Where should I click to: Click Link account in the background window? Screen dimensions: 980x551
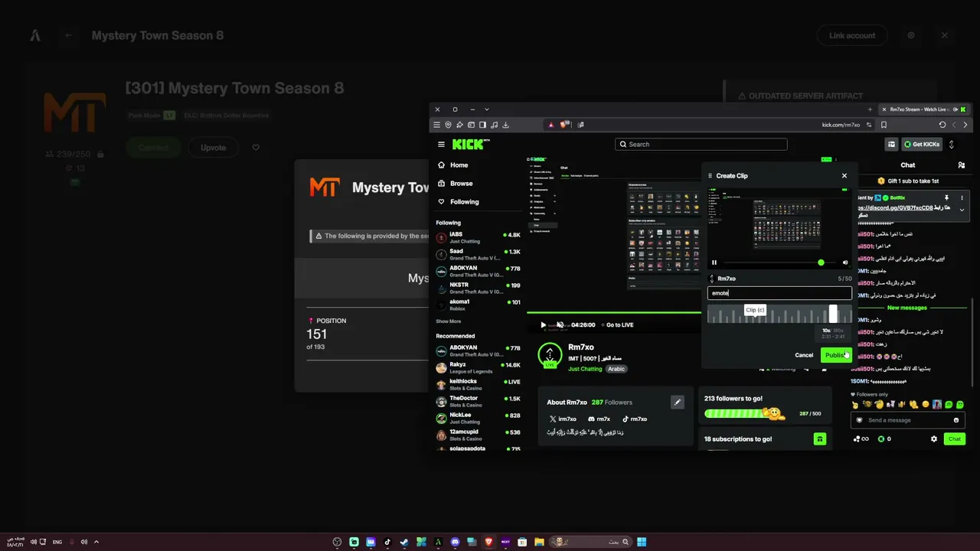[x=852, y=35]
